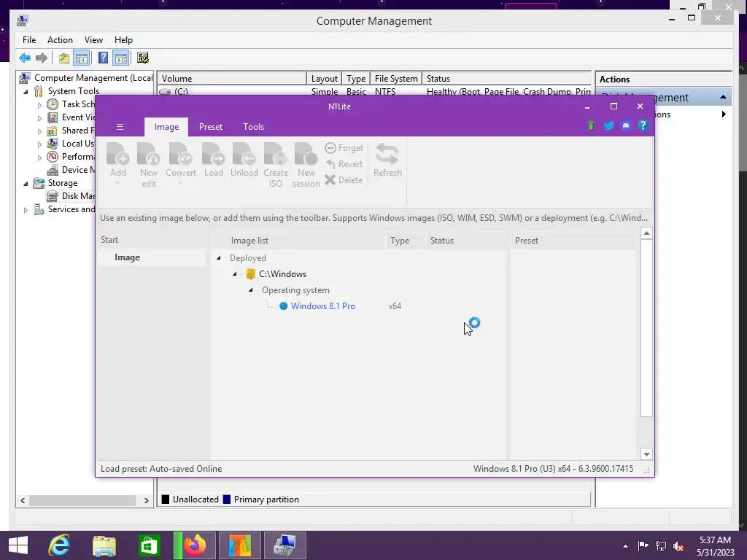Click the Show/Hide Console Tree icon

(82, 58)
